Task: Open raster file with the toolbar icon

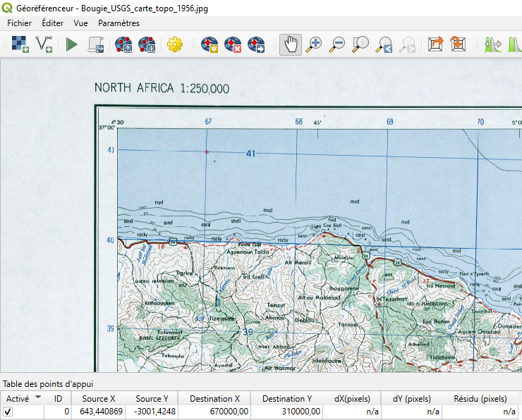Action: [x=21, y=44]
